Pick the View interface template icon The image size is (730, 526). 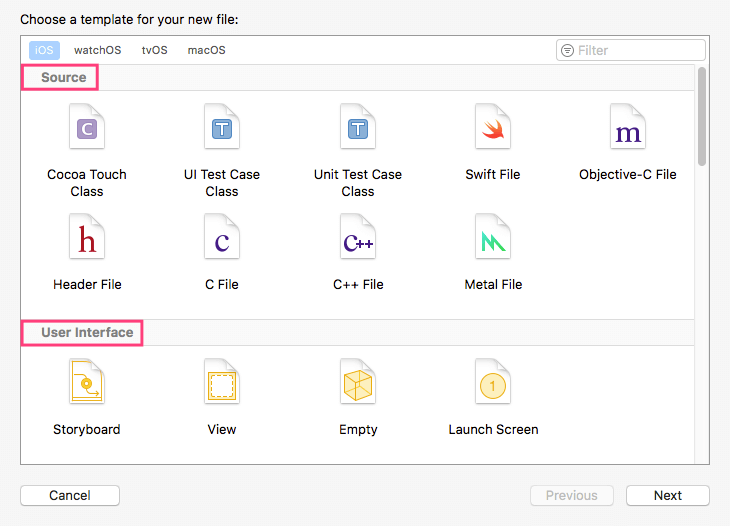pyautogui.click(x=222, y=381)
